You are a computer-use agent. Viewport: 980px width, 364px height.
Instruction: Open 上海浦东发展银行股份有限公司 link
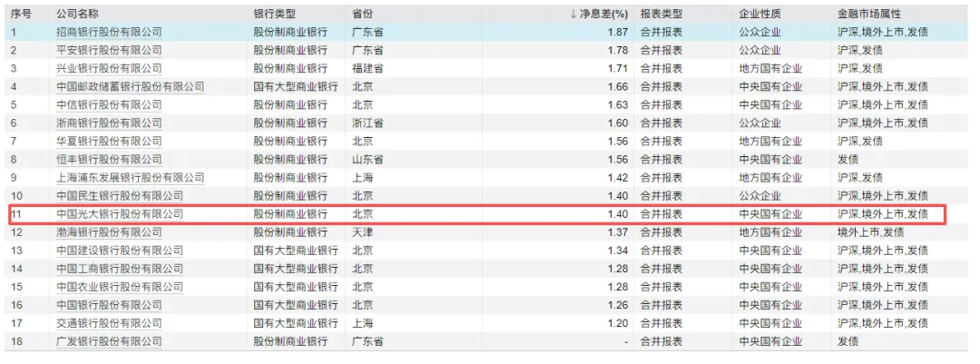(x=130, y=178)
